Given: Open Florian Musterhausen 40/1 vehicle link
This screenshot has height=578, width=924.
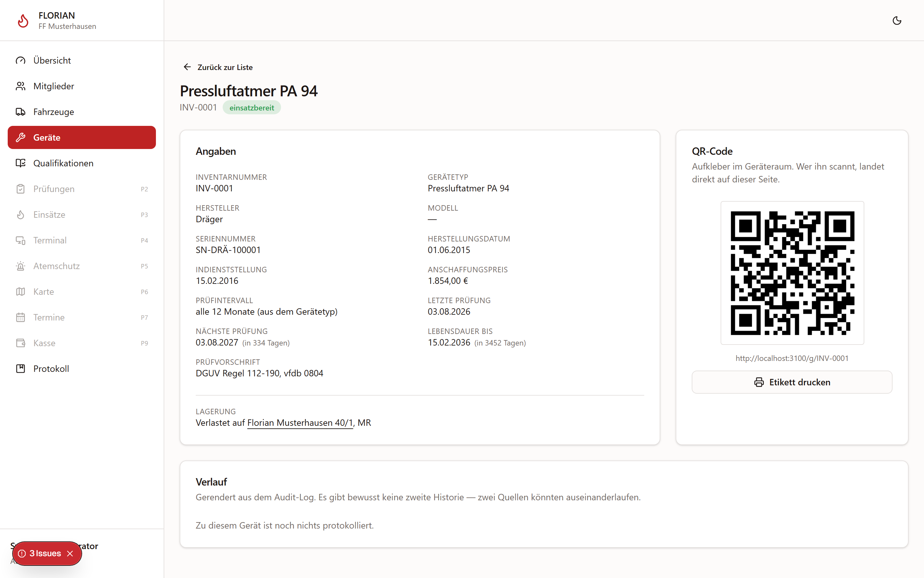Looking at the screenshot, I should coord(300,423).
